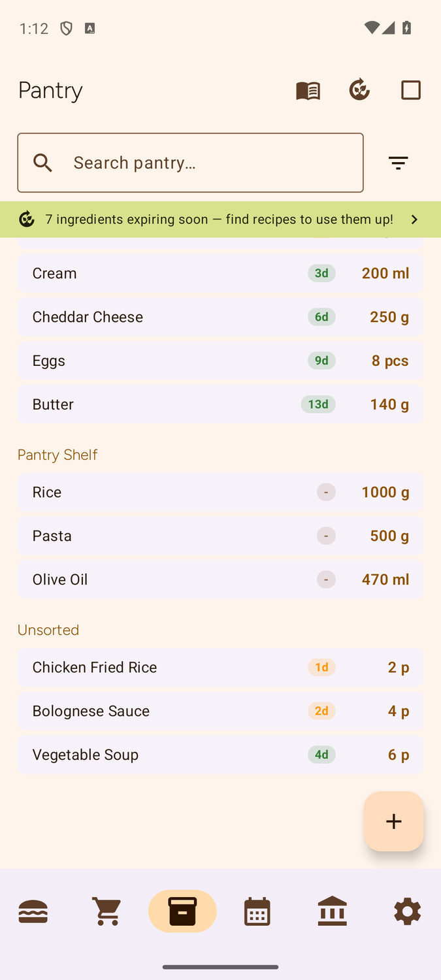Viewport: 441px width, 980px height.
Task: Select the hamburger meals icon in the bottom bar
Action: click(x=33, y=911)
